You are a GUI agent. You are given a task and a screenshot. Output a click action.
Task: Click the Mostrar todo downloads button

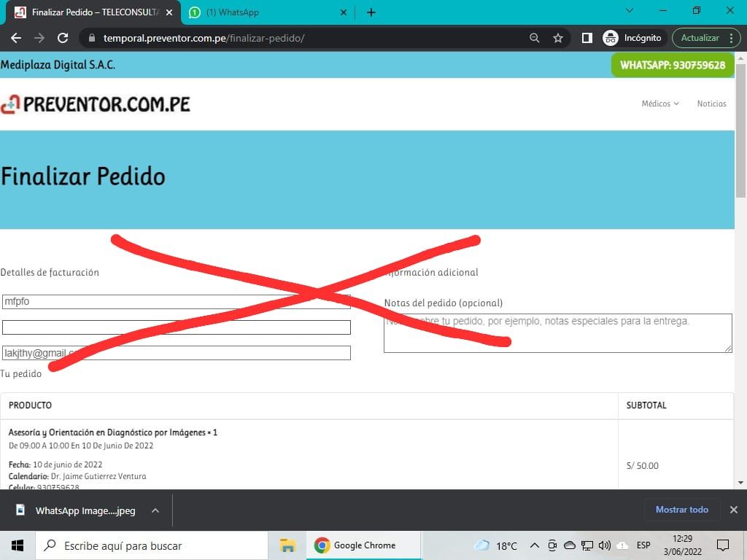click(x=681, y=510)
